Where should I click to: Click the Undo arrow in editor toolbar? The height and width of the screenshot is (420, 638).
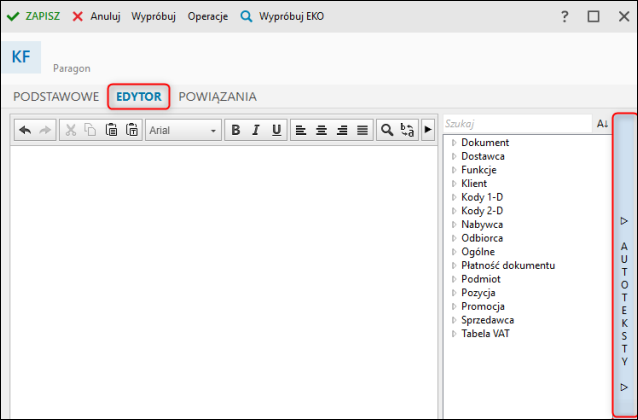[x=25, y=130]
